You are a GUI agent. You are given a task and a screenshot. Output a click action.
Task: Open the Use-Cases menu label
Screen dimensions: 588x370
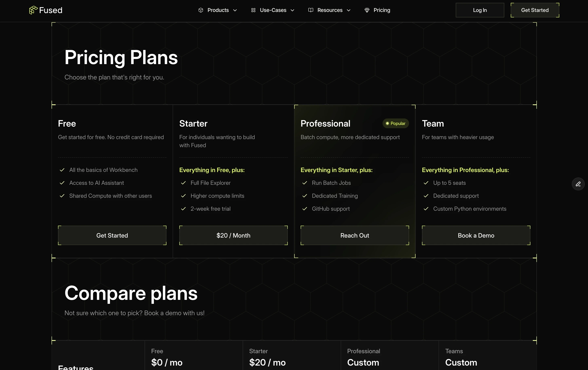click(273, 10)
